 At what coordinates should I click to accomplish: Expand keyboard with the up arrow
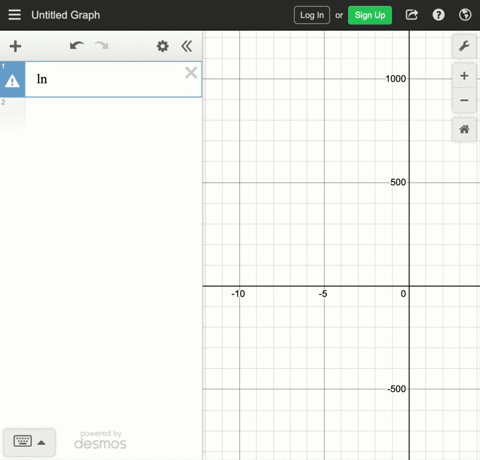[41, 443]
